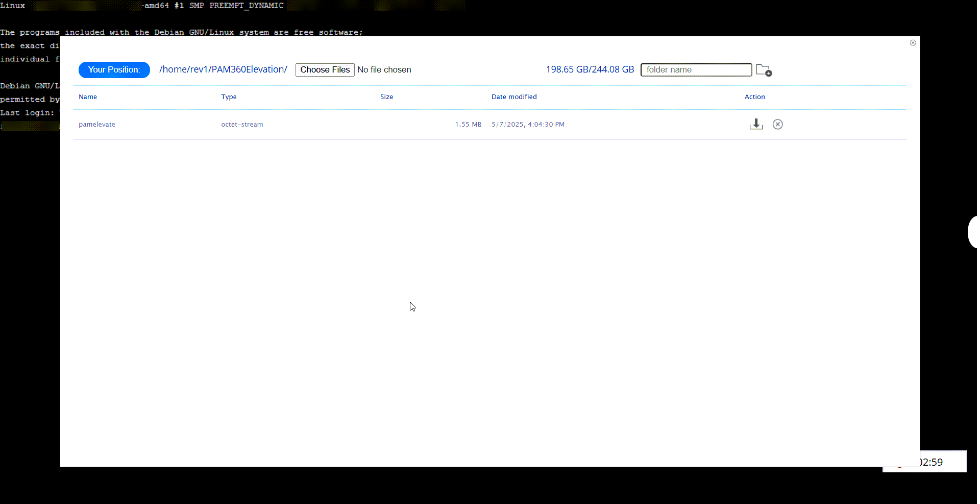980x504 pixels.
Task: Delete pamelevate using the cross icon
Action: [x=777, y=124]
